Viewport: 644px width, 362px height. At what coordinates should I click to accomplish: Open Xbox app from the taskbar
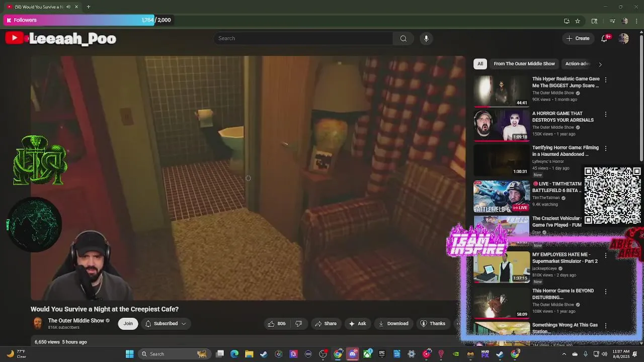point(367,354)
